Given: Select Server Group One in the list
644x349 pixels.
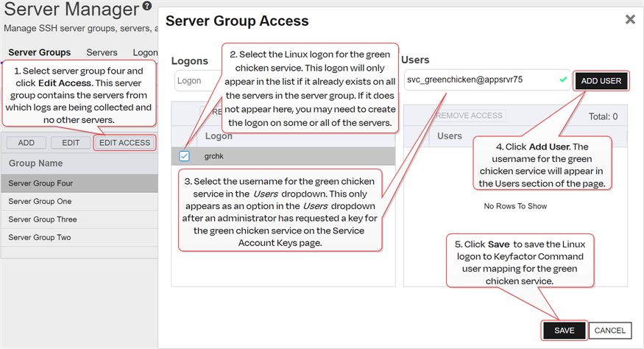Looking at the screenshot, I should click(x=40, y=201).
